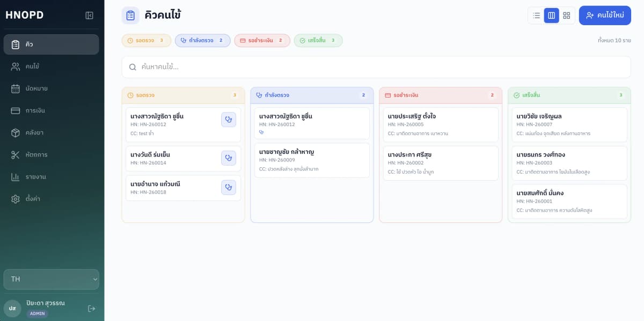Open นัดหมาย appointments menu

coord(51,88)
